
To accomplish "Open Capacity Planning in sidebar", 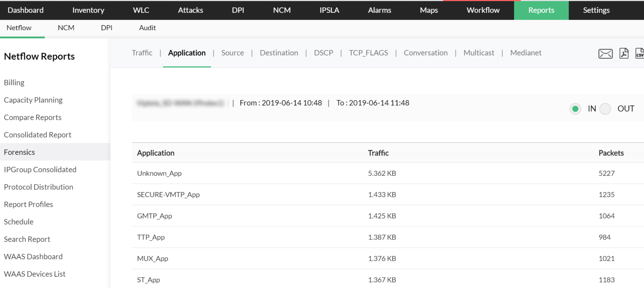I will coord(33,100).
